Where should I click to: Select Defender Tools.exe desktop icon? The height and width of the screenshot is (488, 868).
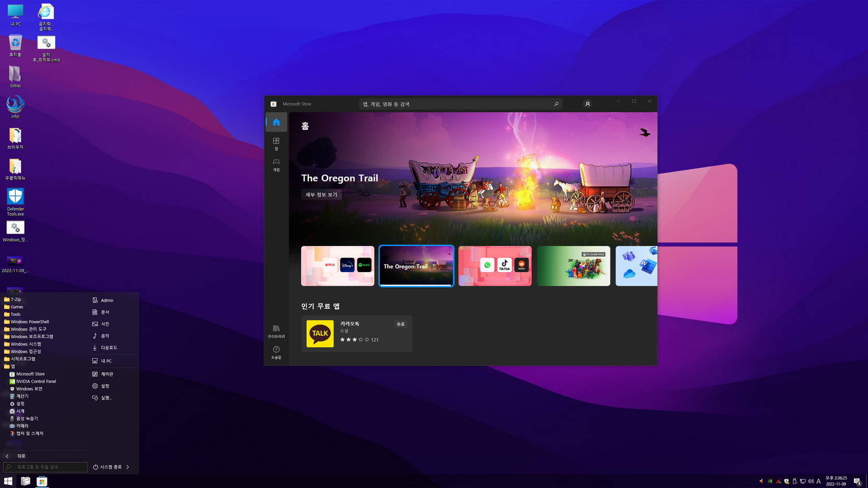tap(15, 202)
